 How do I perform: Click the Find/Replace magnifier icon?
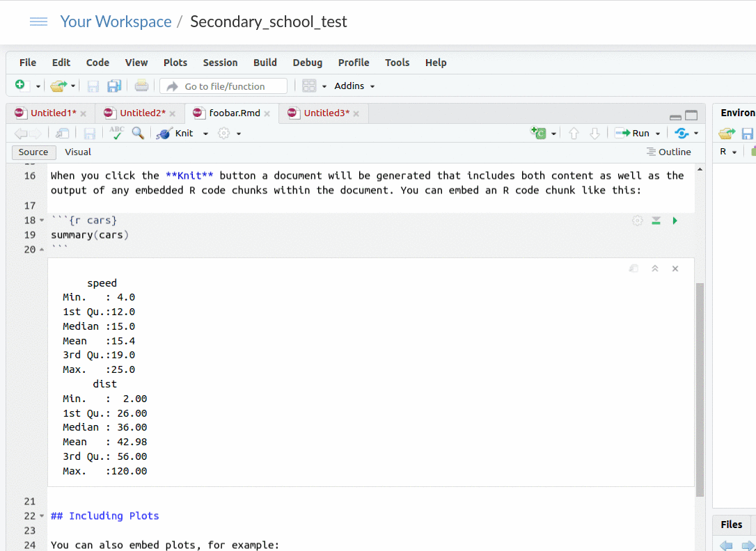(x=138, y=133)
